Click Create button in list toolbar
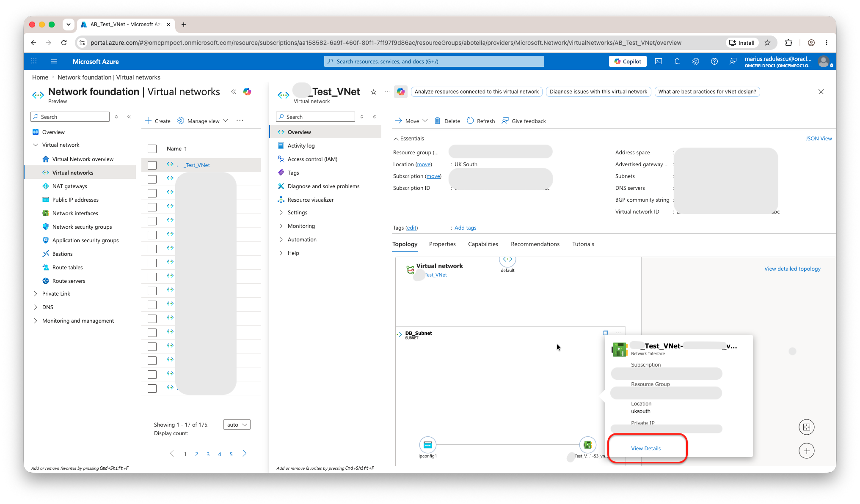 (x=157, y=121)
